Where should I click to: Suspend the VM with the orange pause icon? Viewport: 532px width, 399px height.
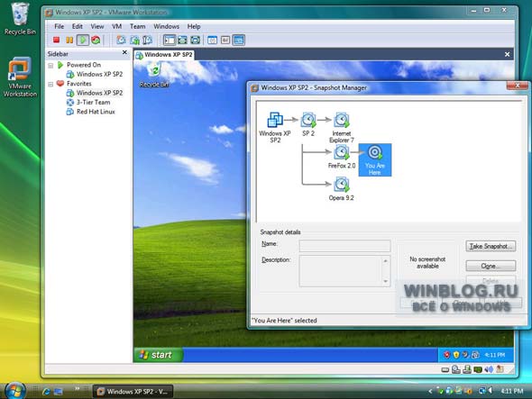pos(69,40)
